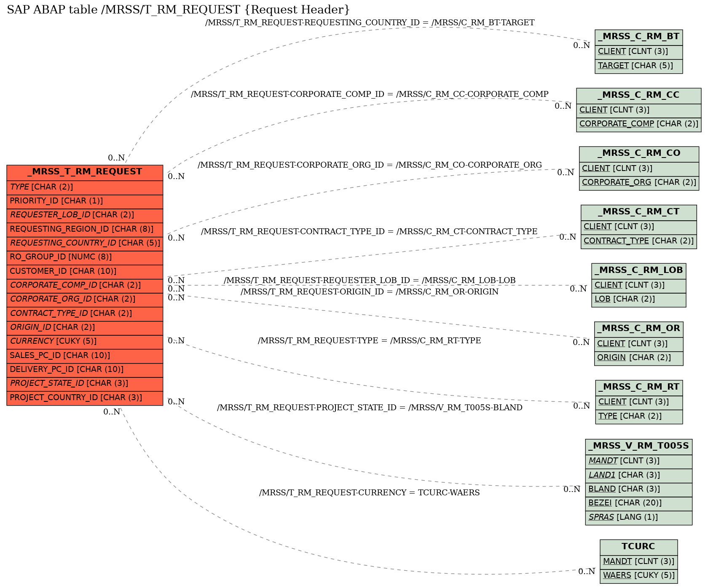The width and height of the screenshot is (708, 588).
Task: Open the TCURC table header
Action: pyautogui.click(x=638, y=547)
